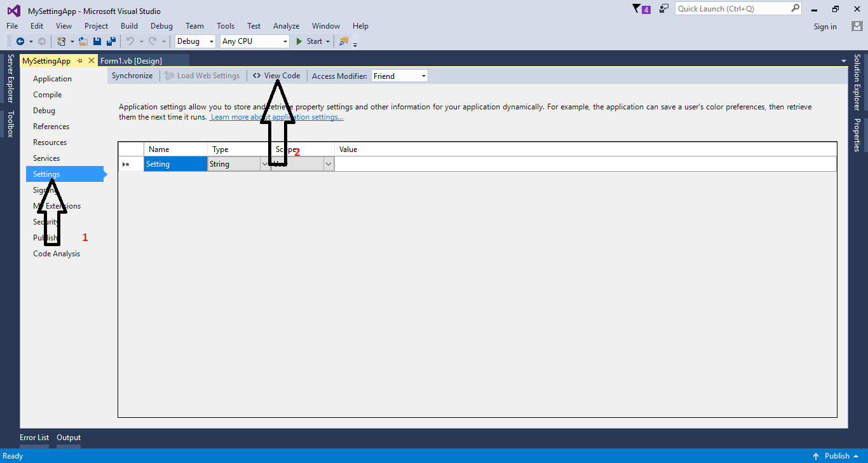Click the Redo icon
The image size is (868, 463).
tap(153, 41)
